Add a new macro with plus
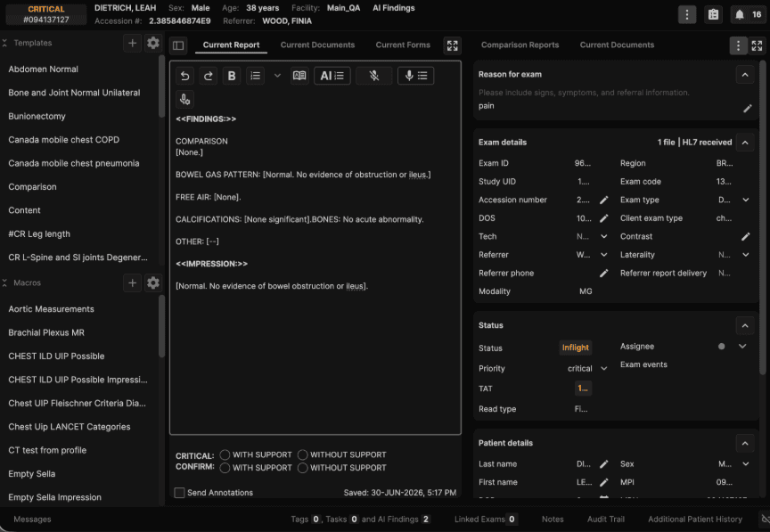770x532 pixels. tap(132, 283)
